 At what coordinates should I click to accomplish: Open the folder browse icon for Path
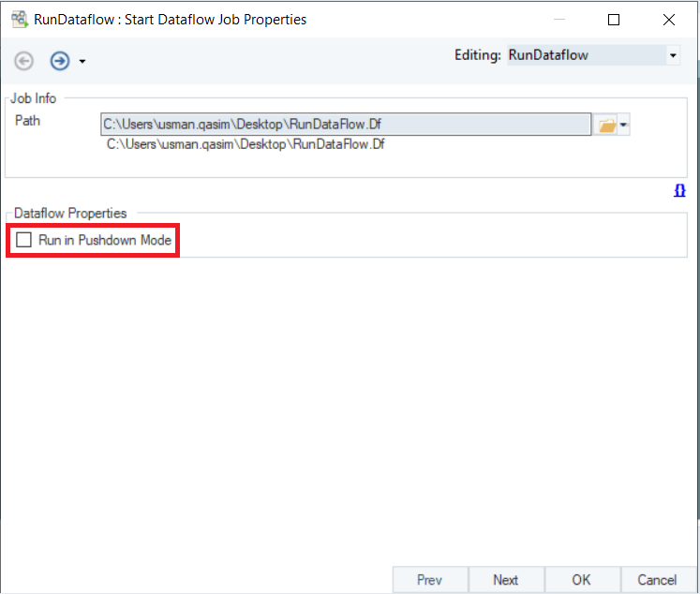606,126
